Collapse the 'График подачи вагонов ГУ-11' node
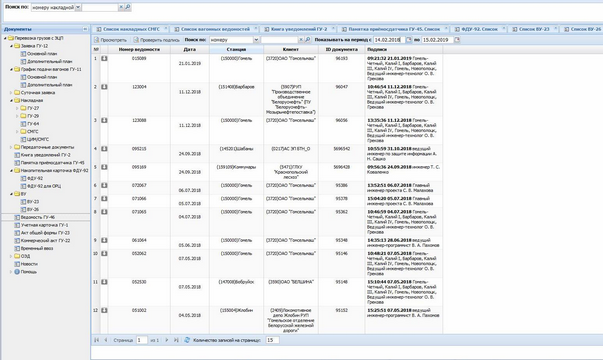 [x=12, y=69]
